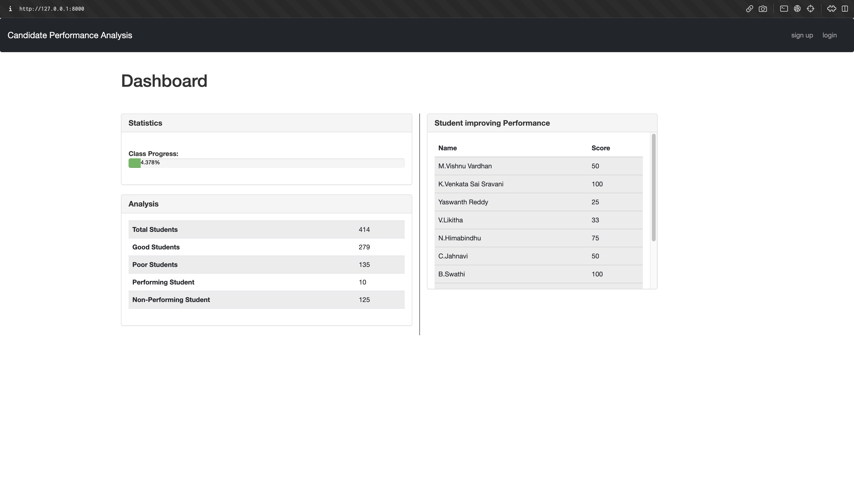
Task: Toggle the split view sidebar icon
Action: pyautogui.click(x=845, y=9)
